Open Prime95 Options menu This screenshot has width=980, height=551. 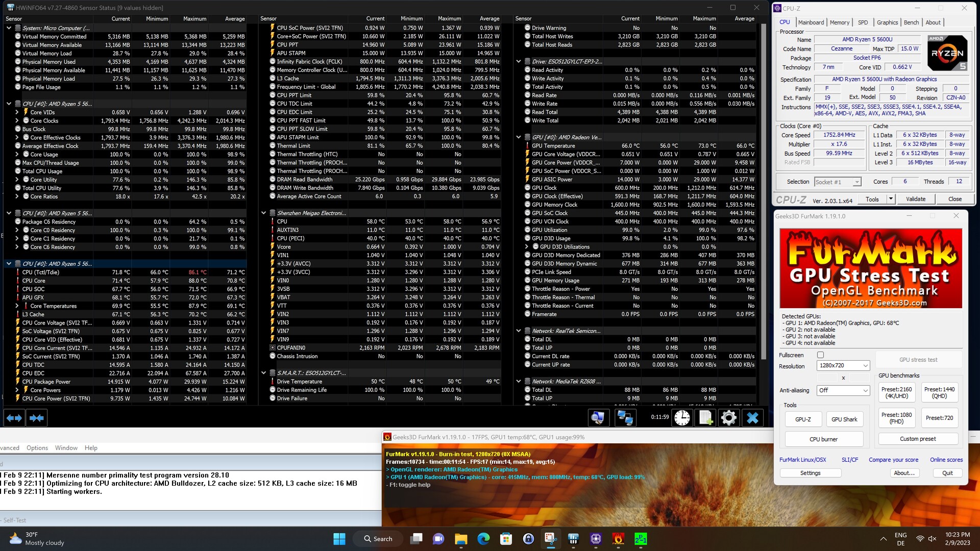click(37, 448)
